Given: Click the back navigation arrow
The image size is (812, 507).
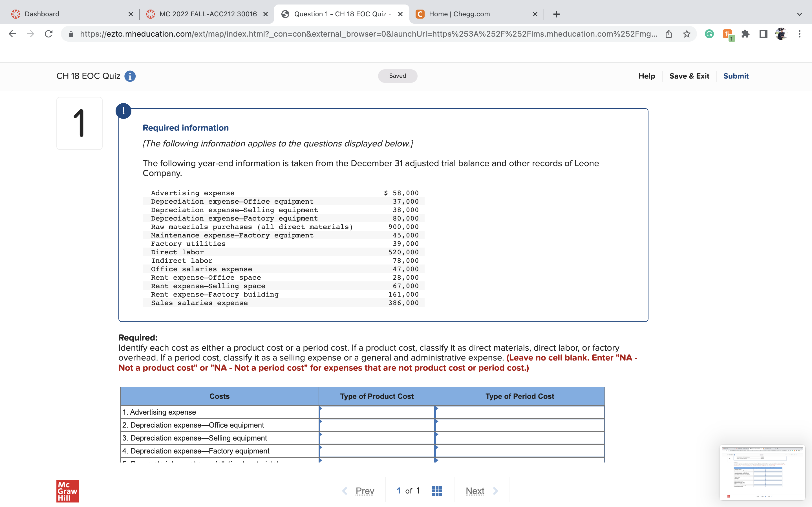Looking at the screenshot, I should click(12, 34).
